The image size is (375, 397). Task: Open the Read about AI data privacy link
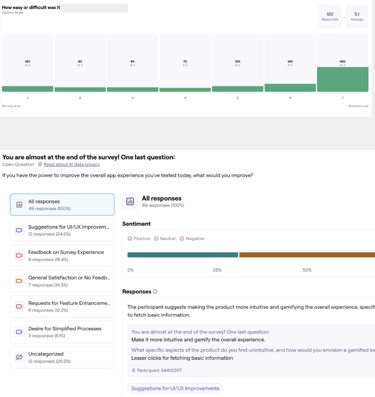coord(72,164)
